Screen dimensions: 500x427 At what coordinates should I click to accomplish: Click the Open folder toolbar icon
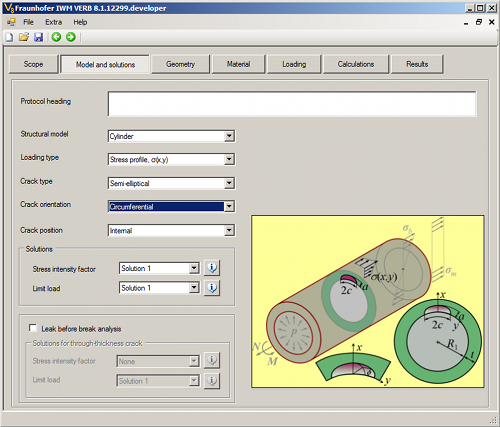point(24,37)
